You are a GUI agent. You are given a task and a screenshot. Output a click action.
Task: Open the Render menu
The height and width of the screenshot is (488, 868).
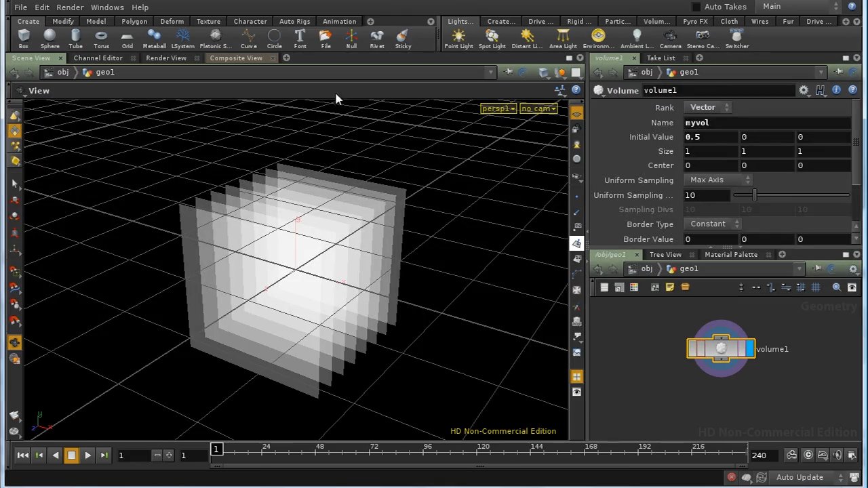(x=70, y=7)
